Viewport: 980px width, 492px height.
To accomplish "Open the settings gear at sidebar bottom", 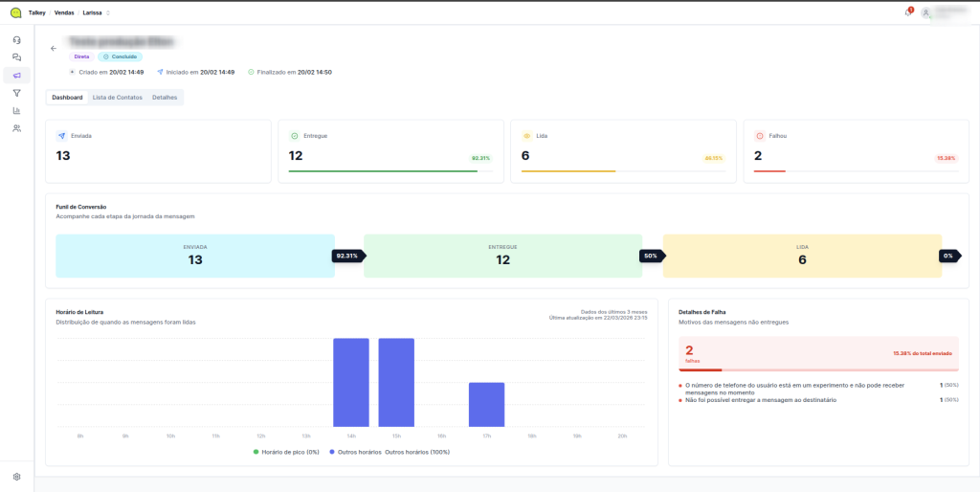I will click(x=16, y=476).
